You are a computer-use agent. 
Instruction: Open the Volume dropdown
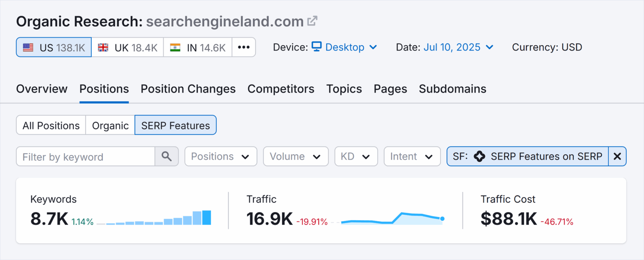point(296,156)
